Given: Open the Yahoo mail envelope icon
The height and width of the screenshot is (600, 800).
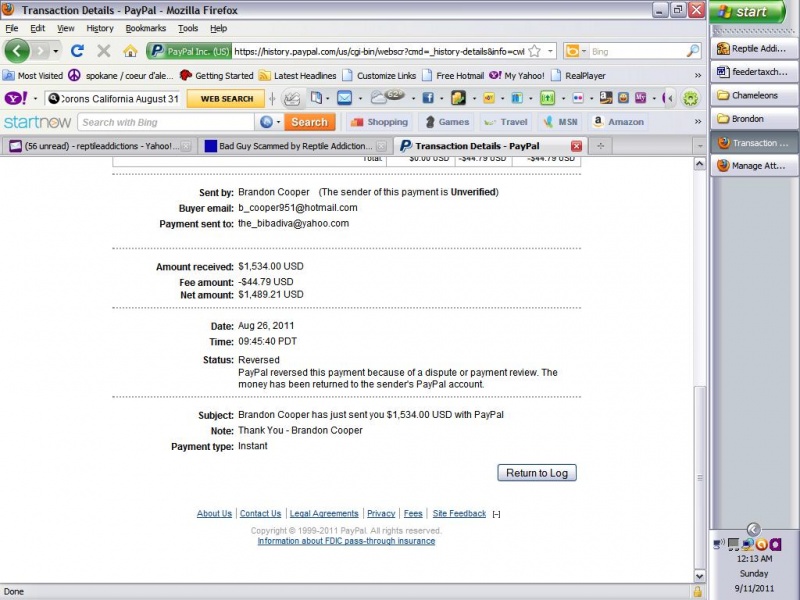Looking at the screenshot, I should (x=344, y=97).
